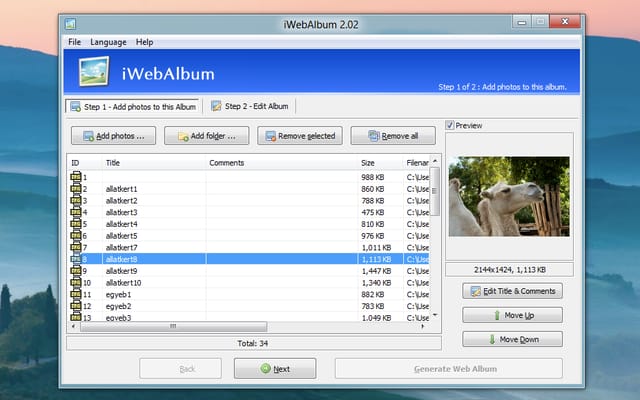Click the JPG file icon of row 9

point(76,271)
